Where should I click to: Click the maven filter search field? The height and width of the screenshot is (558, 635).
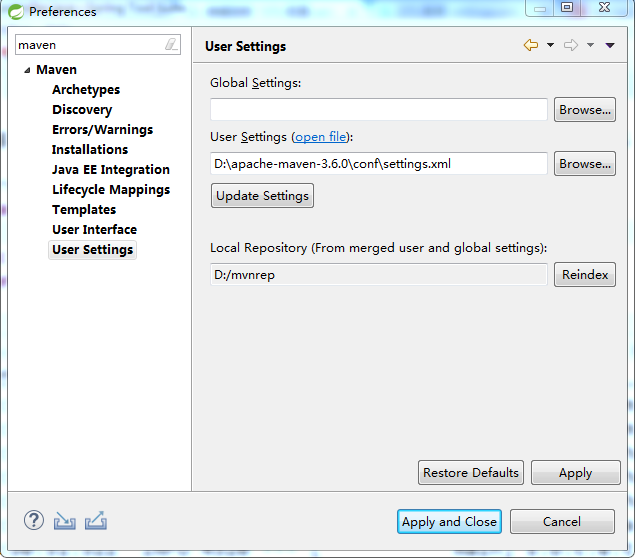91,45
